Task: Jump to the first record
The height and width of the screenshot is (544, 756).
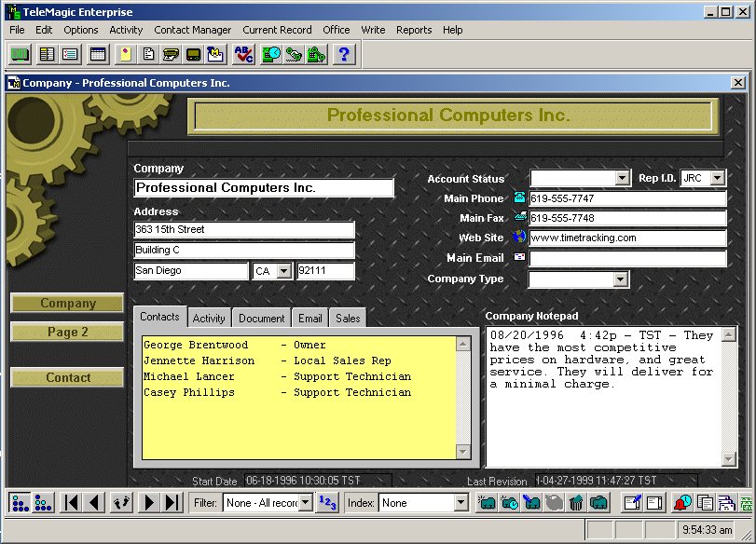Action: (x=71, y=503)
